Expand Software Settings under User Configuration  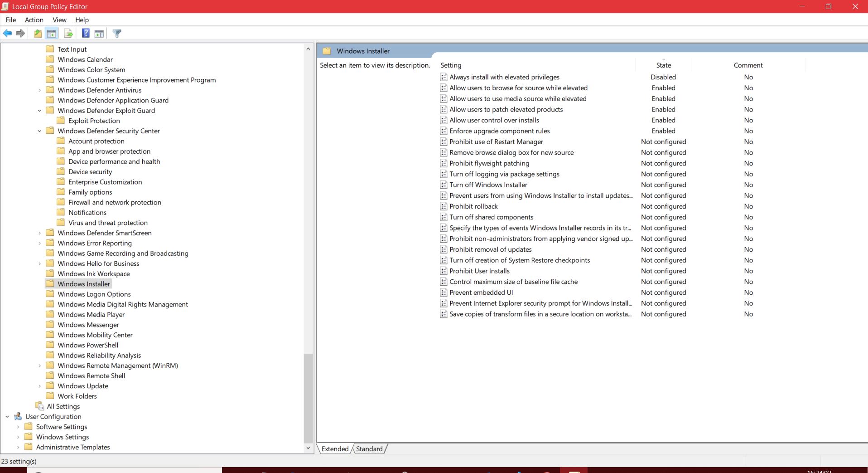click(x=18, y=427)
